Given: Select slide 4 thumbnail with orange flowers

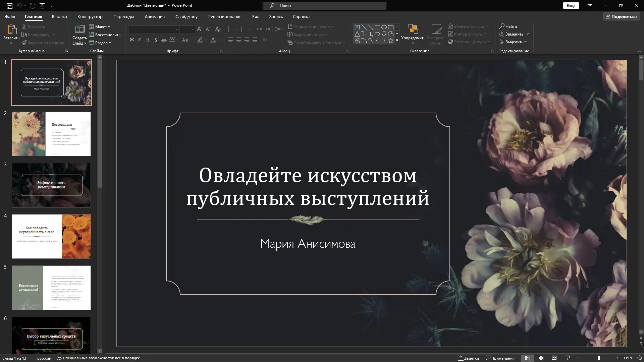Looking at the screenshot, I should tap(51, 236).
